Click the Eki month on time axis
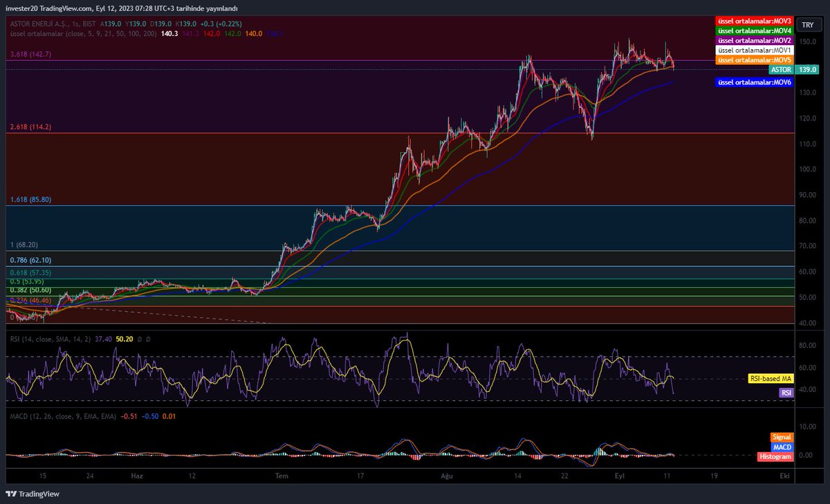The width and height of the screenshot is (830, 504). [x=784, y=476]
